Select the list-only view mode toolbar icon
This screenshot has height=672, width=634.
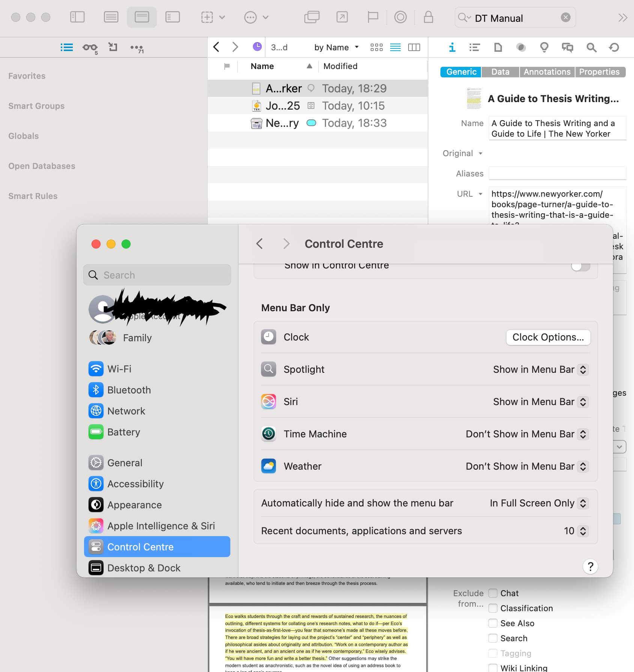(x=111, y=17)
